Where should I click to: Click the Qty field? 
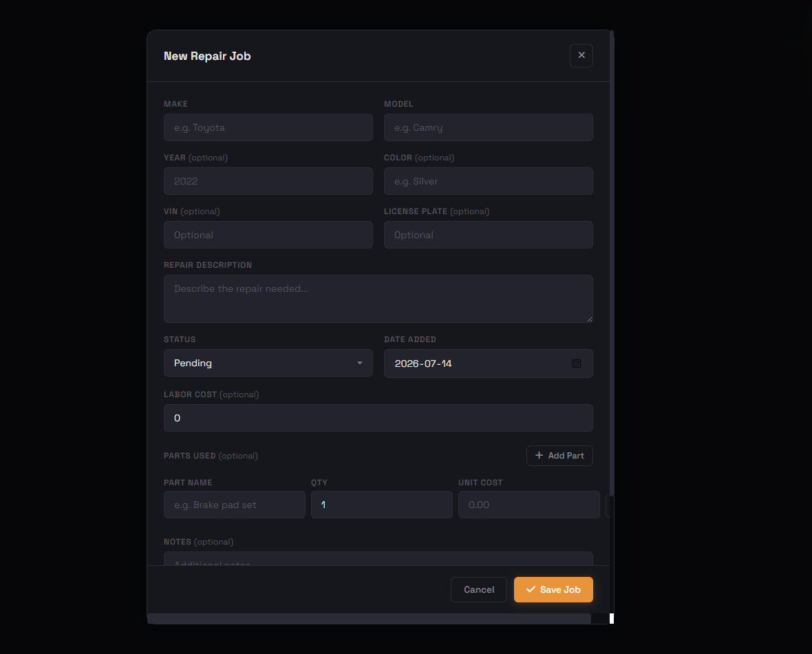[x=382, y=505]
